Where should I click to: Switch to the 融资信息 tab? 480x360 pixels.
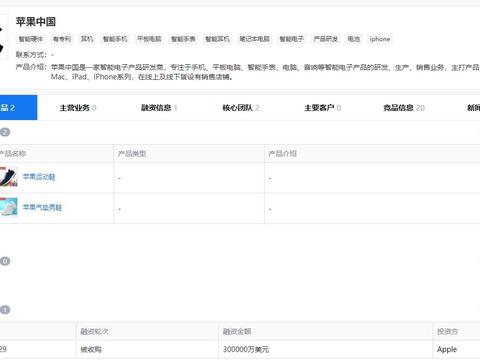pyautogui.click(x=159, y=108)
